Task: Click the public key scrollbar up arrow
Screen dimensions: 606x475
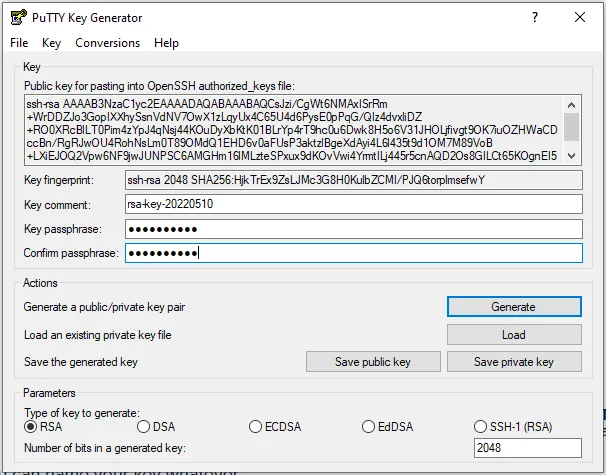Action: click(572, 105)
